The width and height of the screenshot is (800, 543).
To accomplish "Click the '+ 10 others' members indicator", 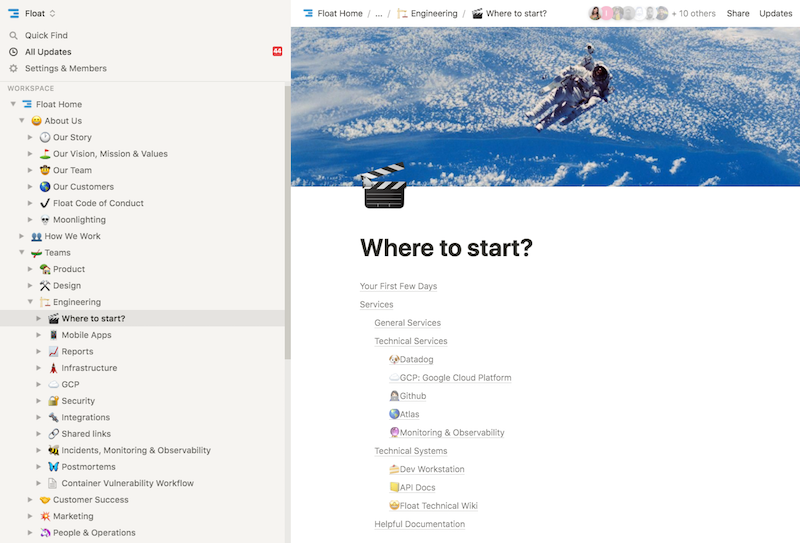I will (693, 14).
